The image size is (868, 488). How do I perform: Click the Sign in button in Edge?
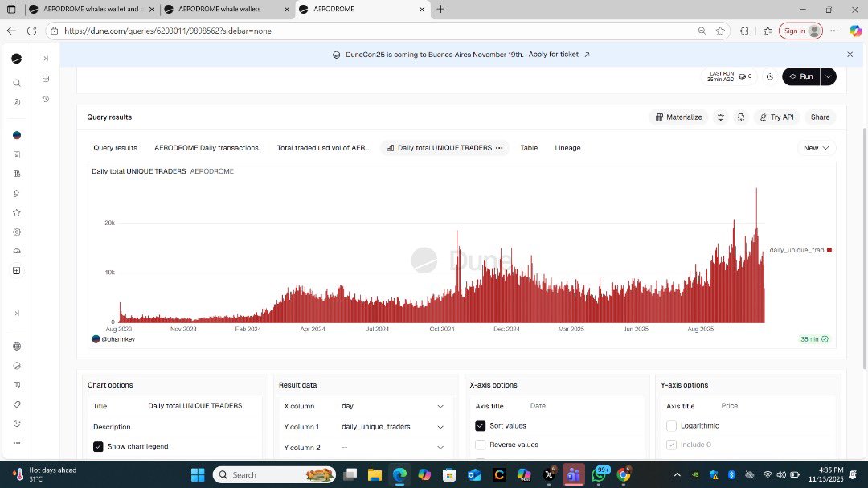[800, 31]
